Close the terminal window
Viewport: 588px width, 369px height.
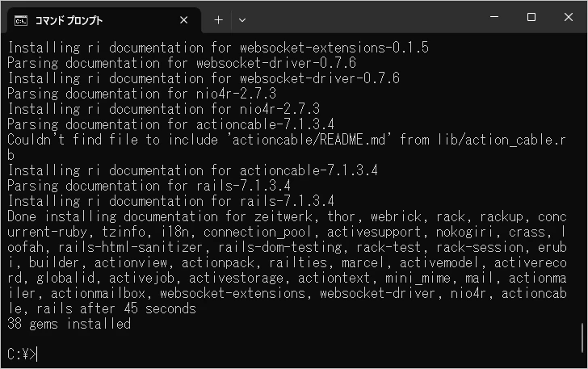569,18
